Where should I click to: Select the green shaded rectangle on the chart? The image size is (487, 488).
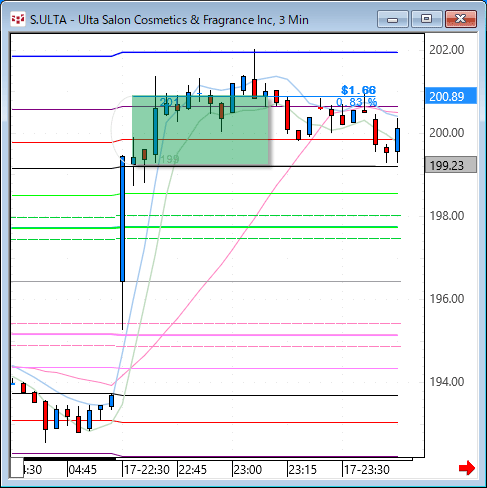coord(200,130)
